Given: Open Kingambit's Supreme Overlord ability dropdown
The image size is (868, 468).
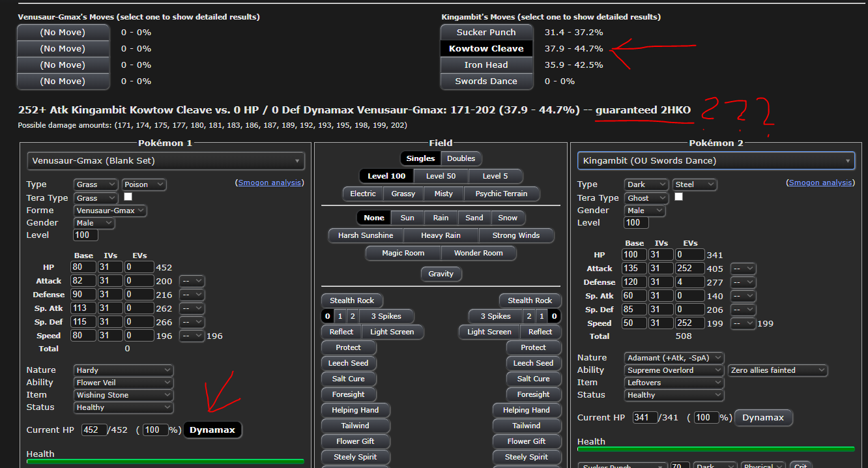Looking at the screenshot, I should 674,370.
